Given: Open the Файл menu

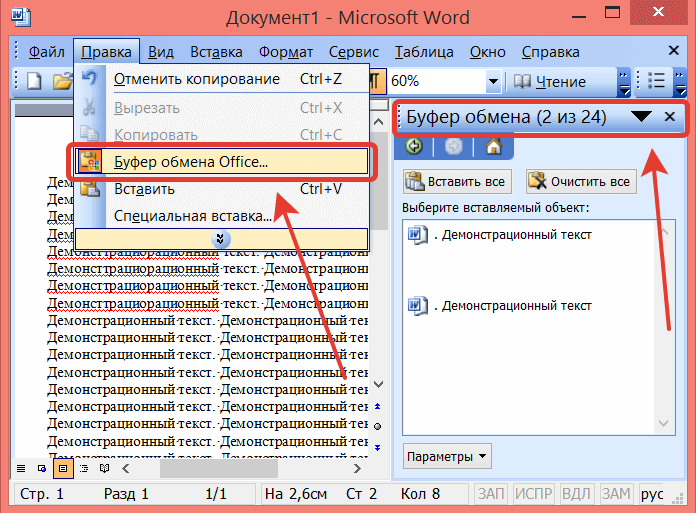Looking at the screenshot, I should pos(47,52).
